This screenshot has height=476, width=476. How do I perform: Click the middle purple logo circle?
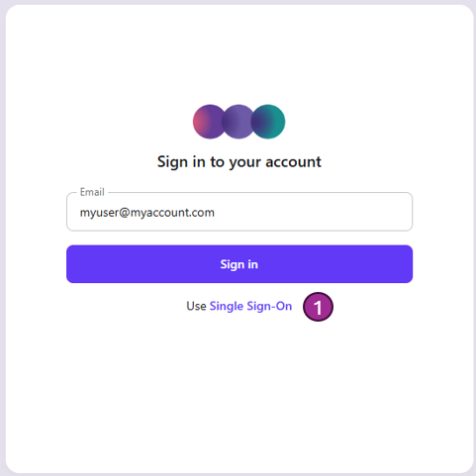(238, 122)
